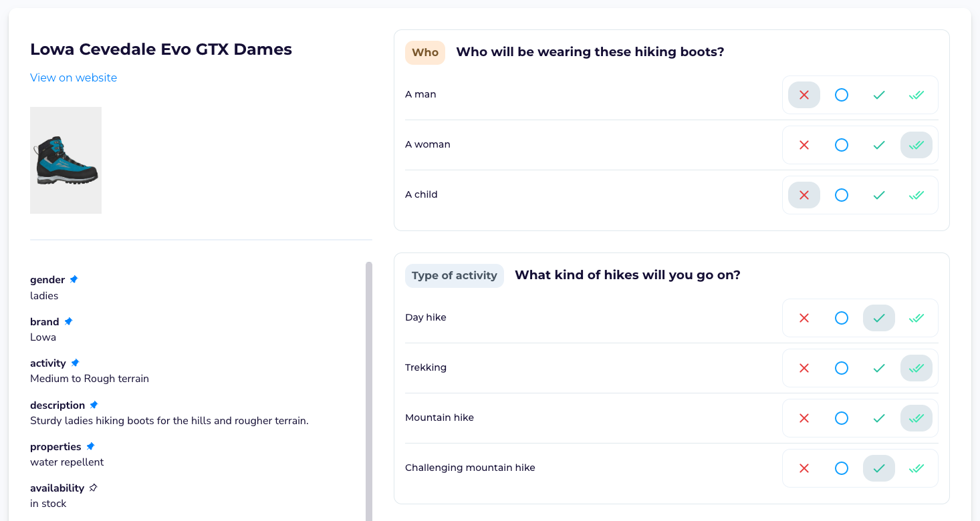The width and height of the screenshot is (980, 521).
Task: Click the 'Medium to Rough terrain' value
Action: pos(90,379)
